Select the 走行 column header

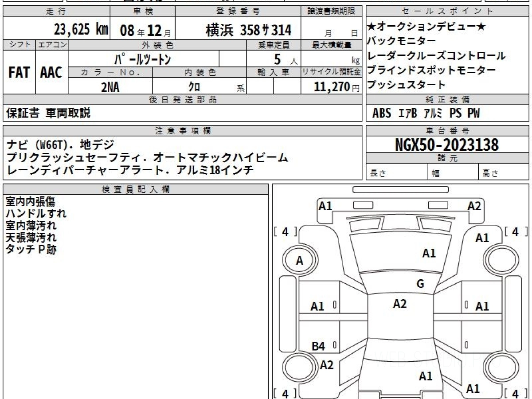coord(56,11)
